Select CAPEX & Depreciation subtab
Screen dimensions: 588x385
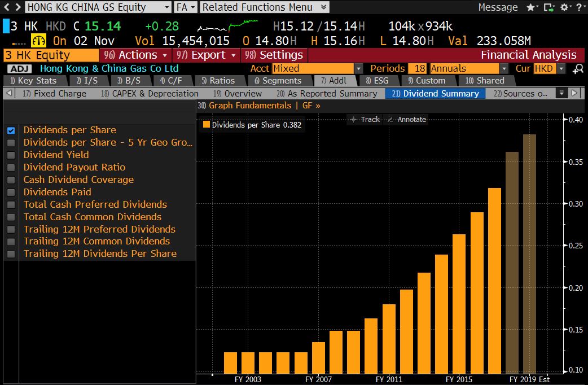(x=150, y=94)
